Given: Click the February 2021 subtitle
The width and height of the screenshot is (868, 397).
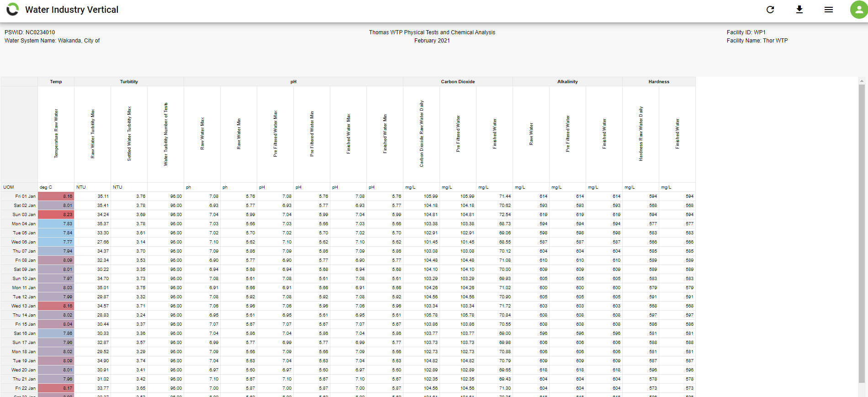Looking at the screenshot, I should click(x=432, y=41).
